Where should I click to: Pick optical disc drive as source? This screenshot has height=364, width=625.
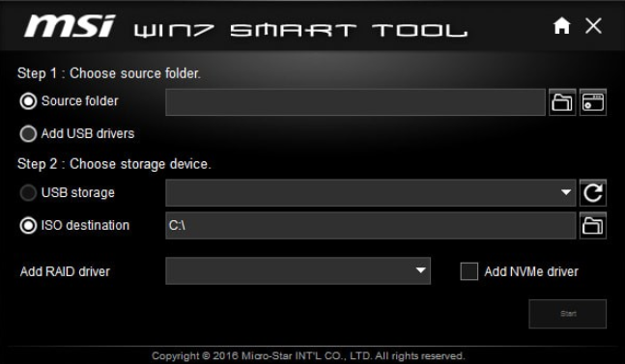tap(593, 102)
